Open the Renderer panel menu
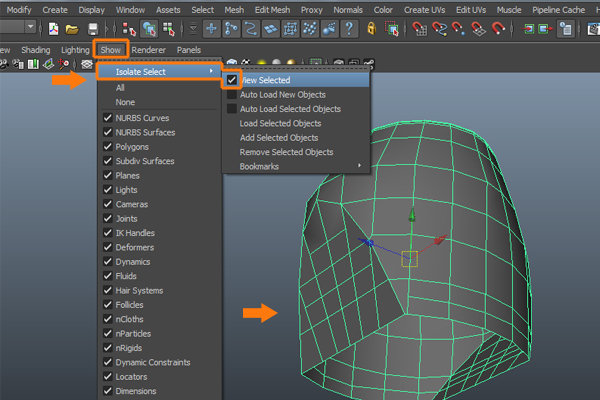 click(149, 49)
